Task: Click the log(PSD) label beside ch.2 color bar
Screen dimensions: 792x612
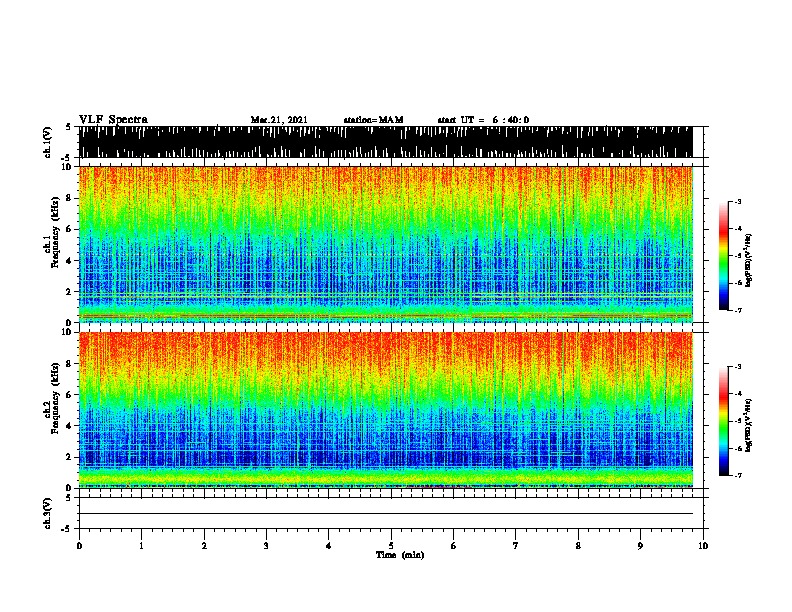Action: 749,425
